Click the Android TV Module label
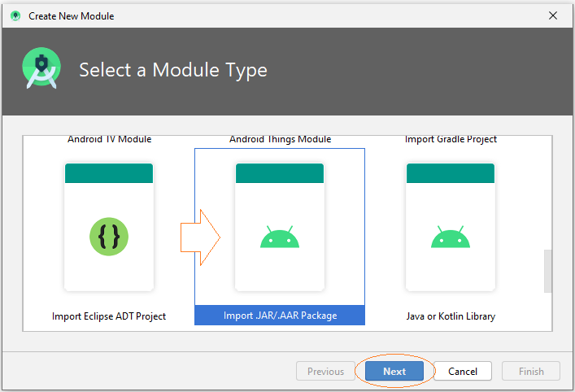 [109, 139]
